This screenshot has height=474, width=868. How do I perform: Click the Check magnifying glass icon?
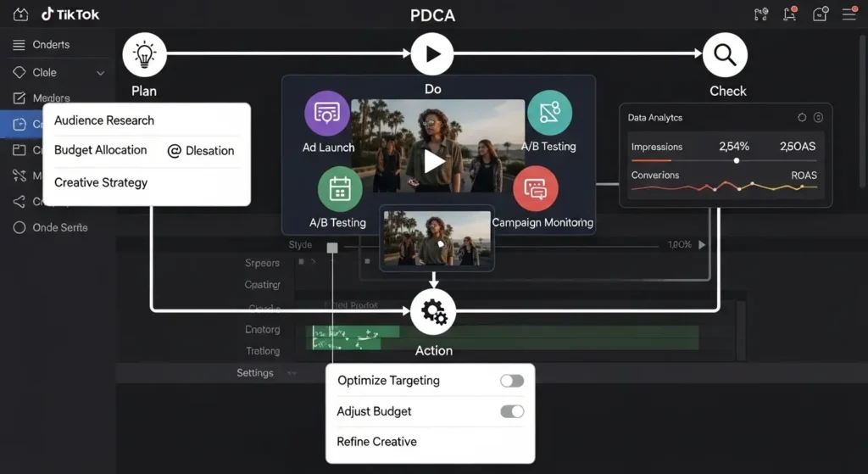point(725,55)
